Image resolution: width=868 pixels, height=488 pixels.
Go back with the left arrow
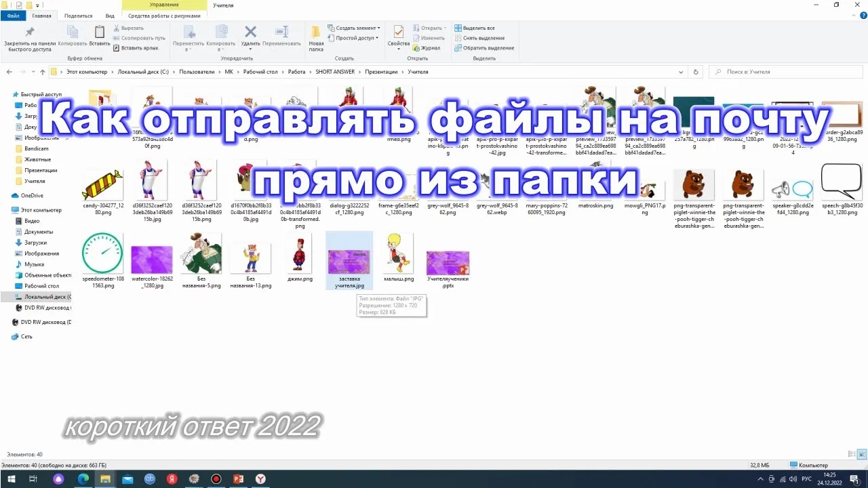(x=9, y=72)
